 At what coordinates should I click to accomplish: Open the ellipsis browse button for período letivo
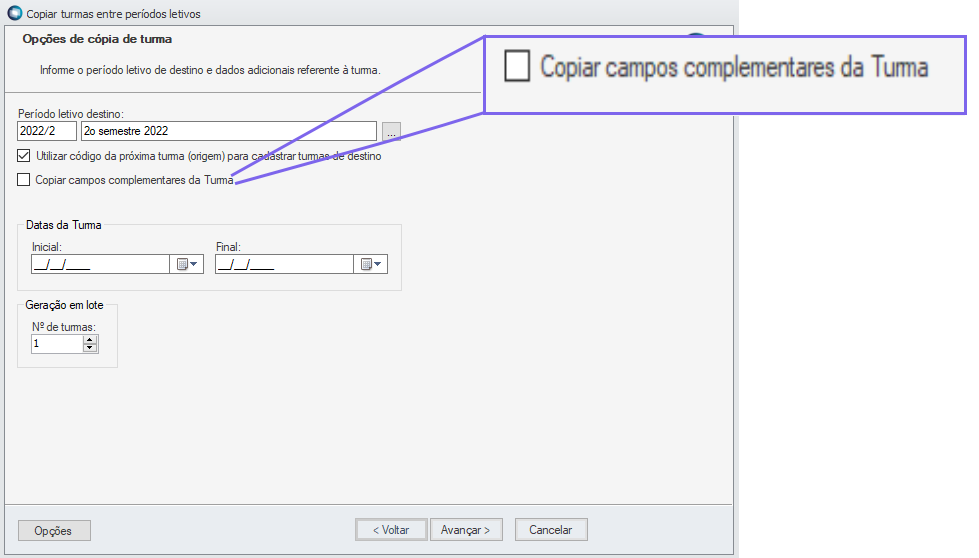pos(391,131)
